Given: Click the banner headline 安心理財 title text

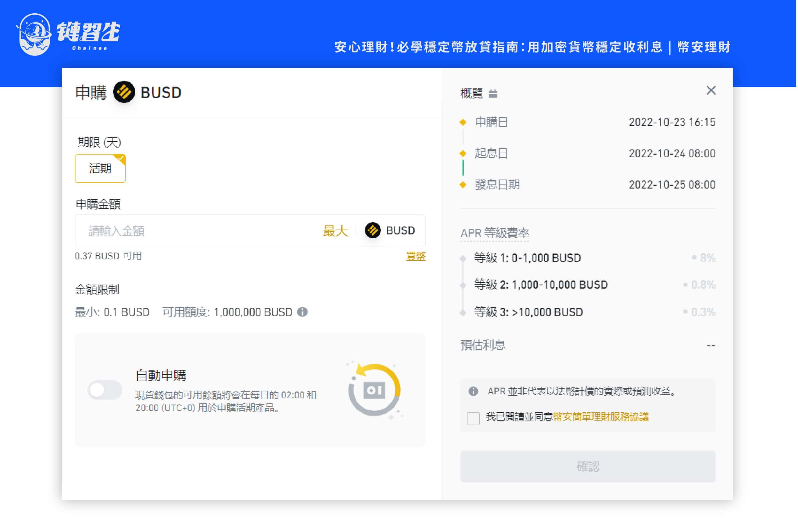Looking at the screenshot, I should click(x=533, y=47).
